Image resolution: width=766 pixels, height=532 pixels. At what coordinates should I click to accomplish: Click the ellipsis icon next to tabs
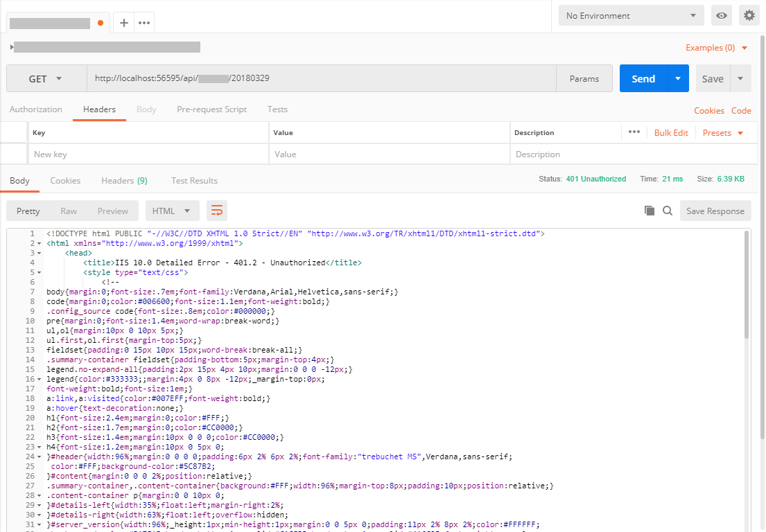click(x=143, y=22)
